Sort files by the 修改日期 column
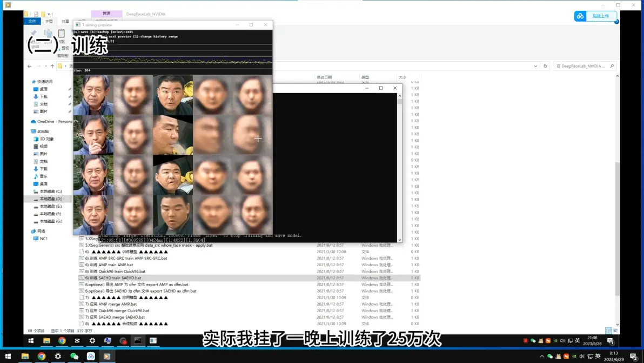Viewport: 644px width, 363px height. tap(324, 77)
